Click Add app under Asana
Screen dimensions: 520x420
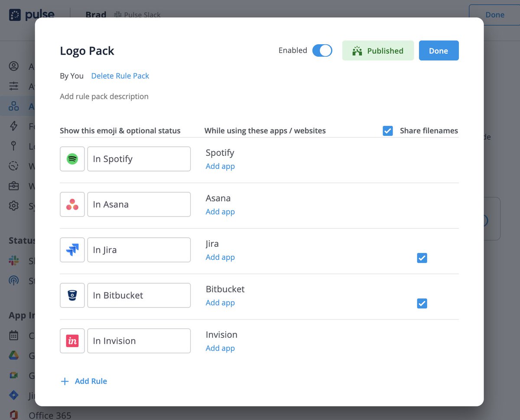click(x=220, y=212)
